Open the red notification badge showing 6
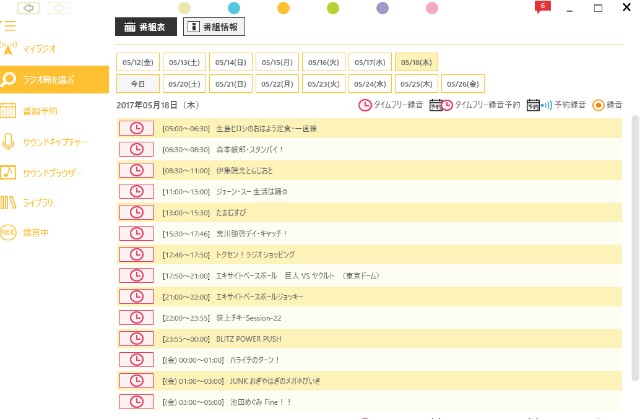 pos(542,7)
